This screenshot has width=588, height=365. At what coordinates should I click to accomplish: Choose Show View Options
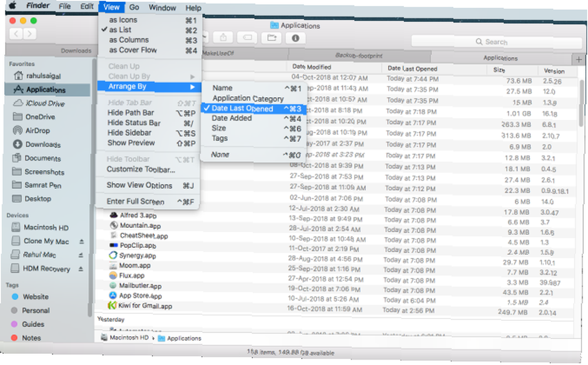click(148, 185)
